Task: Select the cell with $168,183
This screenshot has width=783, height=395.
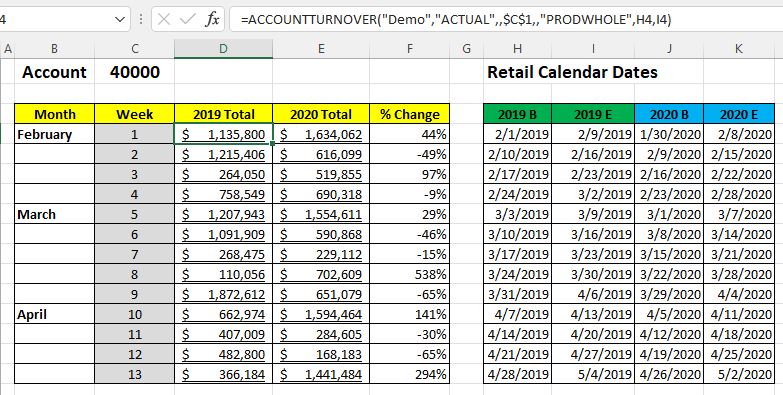Action: tap(321, 354)
